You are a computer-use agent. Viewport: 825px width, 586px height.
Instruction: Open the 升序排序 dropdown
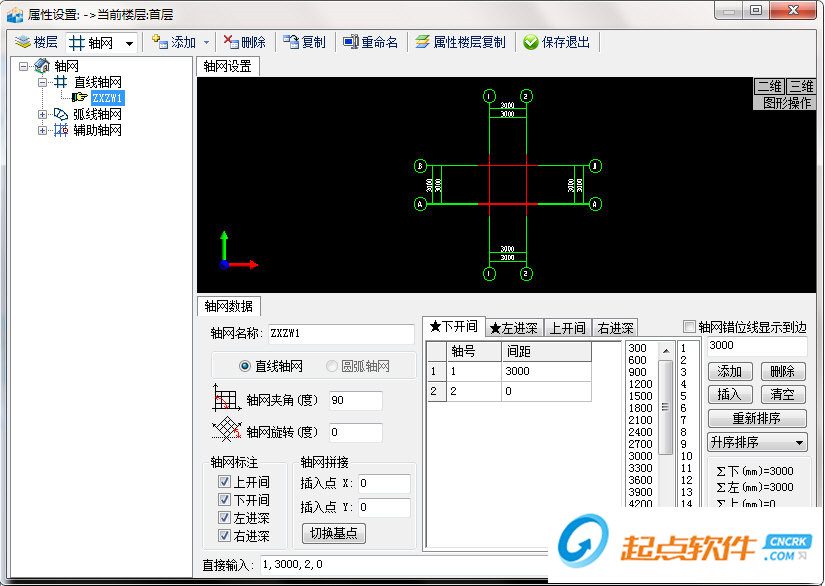point(757,442)
